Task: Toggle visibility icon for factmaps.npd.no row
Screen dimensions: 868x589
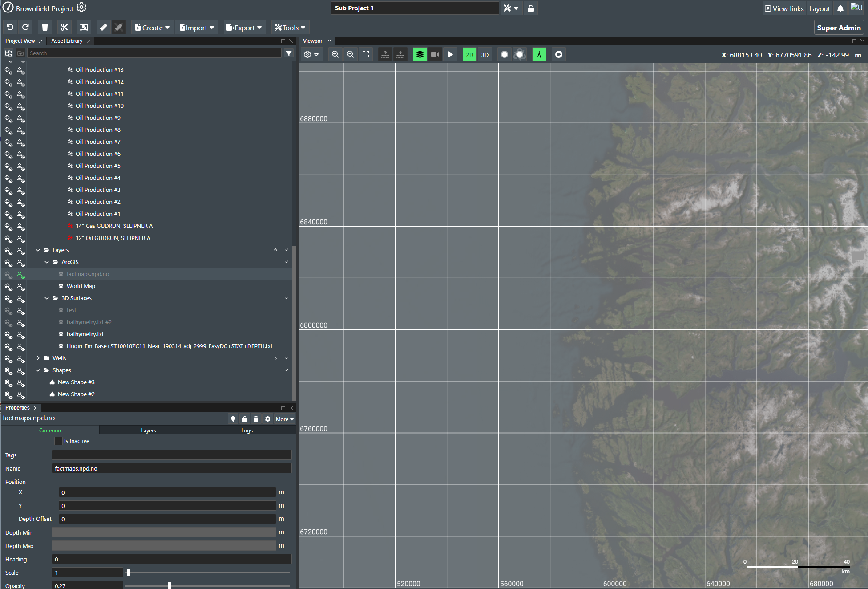Action: tap(8, 274)
